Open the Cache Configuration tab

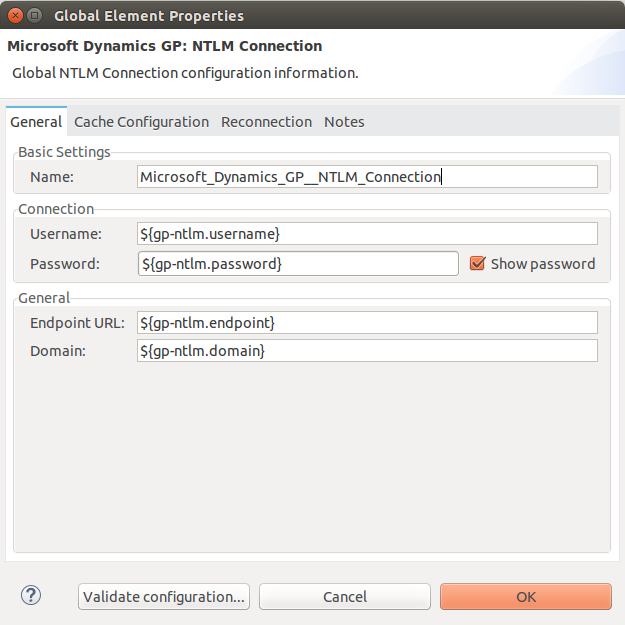[142, 122]
